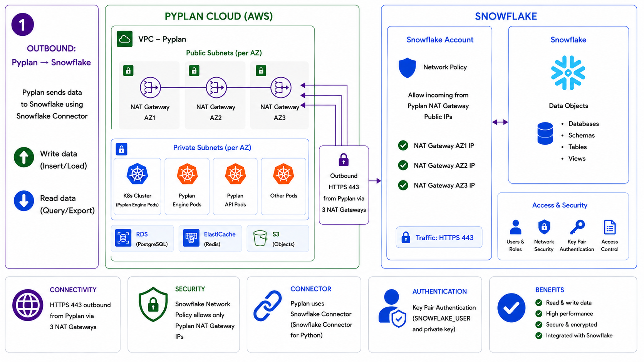Click the OUTBOUND: Pyplan → Snowflake title
The image size is (644, 362).
point(51,55)
